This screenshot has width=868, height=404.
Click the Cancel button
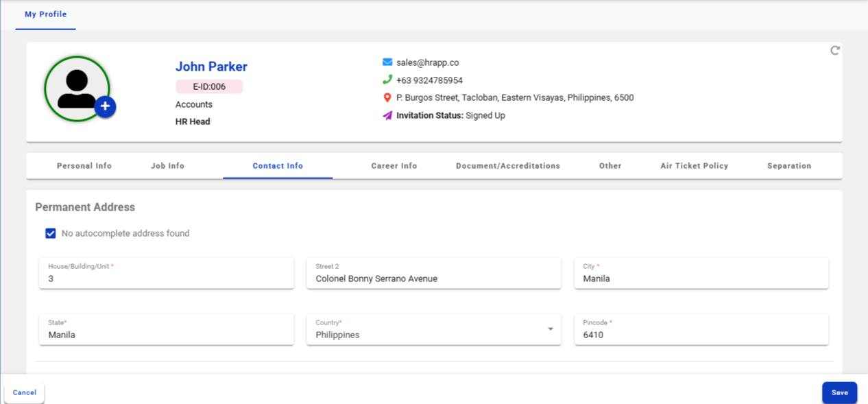click(25, 393)
